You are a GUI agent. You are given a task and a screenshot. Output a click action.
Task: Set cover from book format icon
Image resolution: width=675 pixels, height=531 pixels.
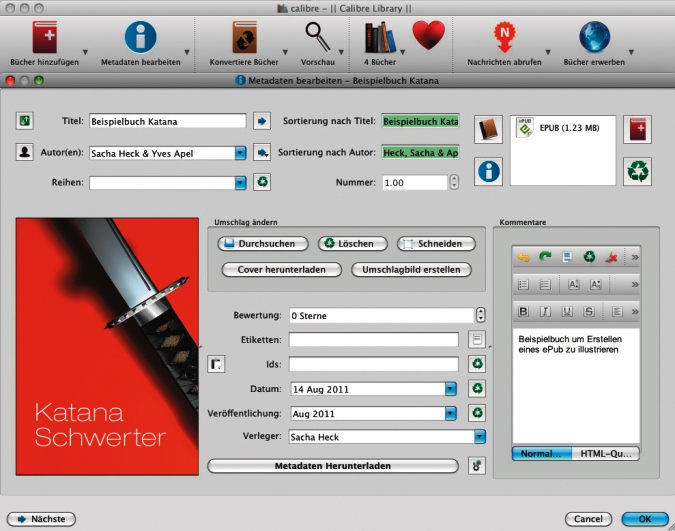[488, 129]
